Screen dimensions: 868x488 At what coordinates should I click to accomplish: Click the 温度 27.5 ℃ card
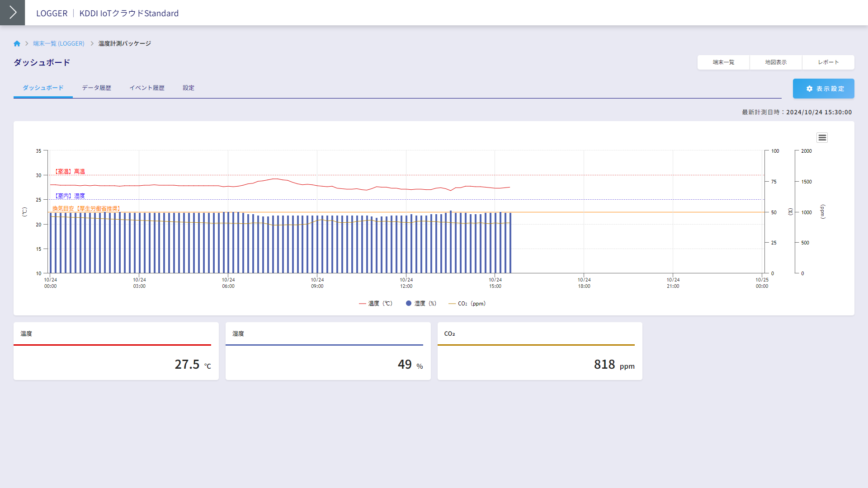tap(116, 351)
